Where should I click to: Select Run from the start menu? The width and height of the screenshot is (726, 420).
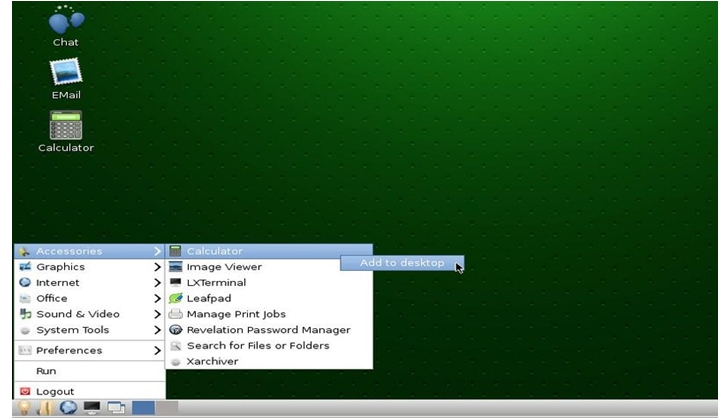pos(90,371)
